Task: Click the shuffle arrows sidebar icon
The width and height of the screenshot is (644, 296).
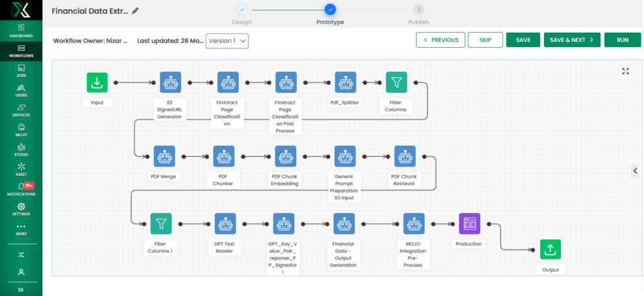Action: click(21, 255)
